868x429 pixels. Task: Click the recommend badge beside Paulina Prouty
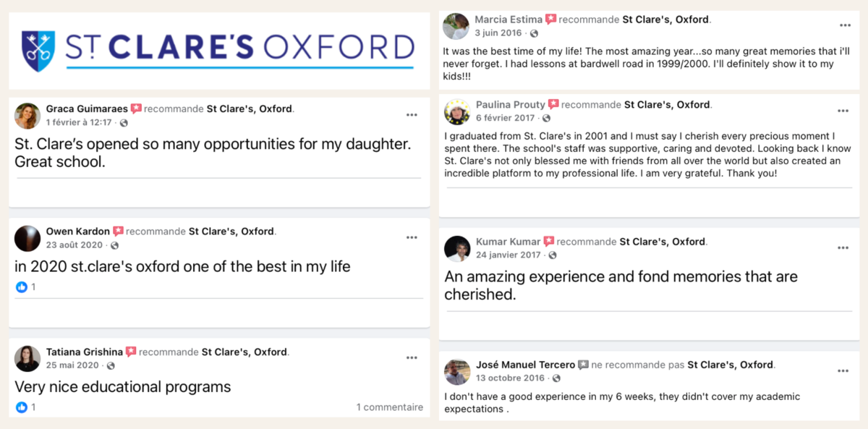(553, 105)
